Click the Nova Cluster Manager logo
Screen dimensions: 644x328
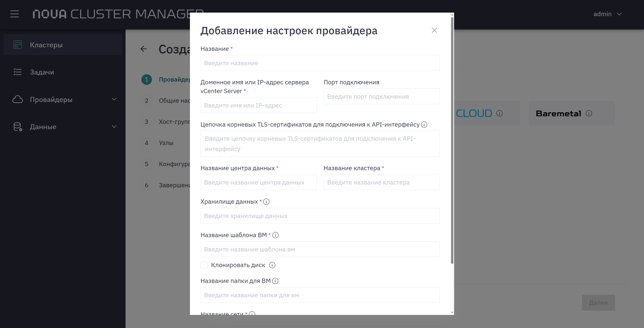tap(118, 14)
